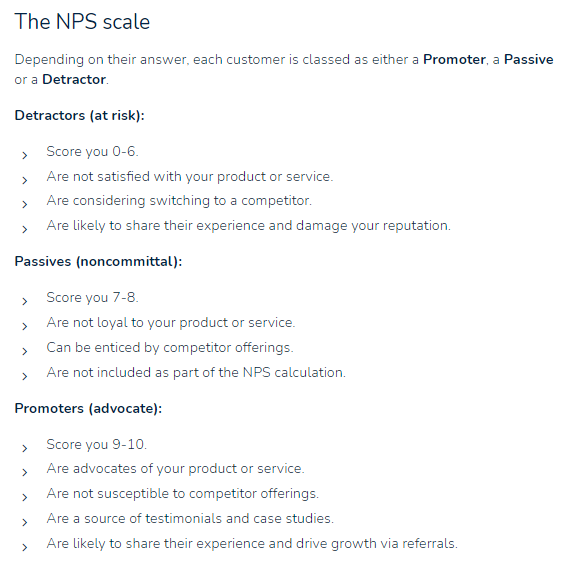Click chevron beside 'source of testimonials' bullet
This screenshot has width=575, height=563.
point(25,522)
